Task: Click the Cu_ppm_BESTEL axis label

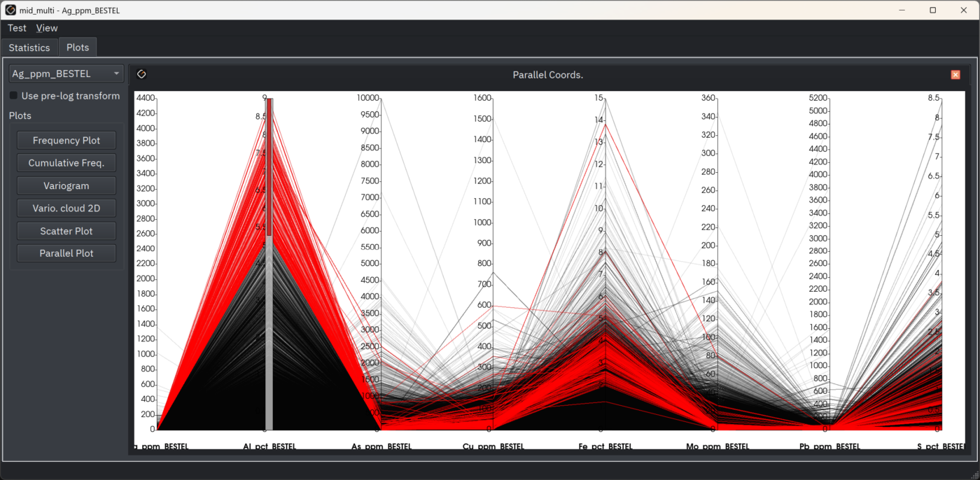Action: click(x=493, y=446)
